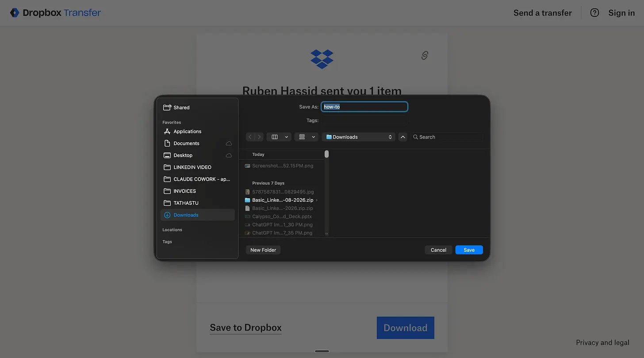Collapse the dialog with the chevron up button

coord(402,137)
